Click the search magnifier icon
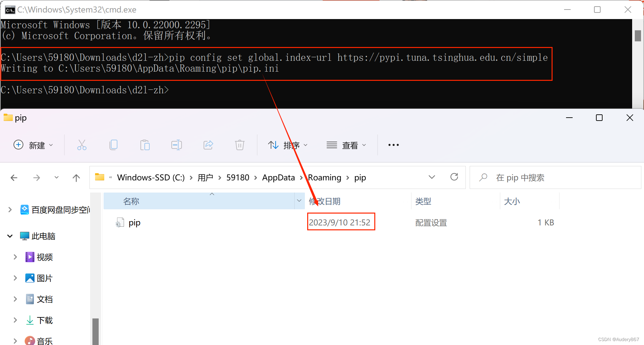This screenshot has width=644, height=345. click(x=483, y=177)
